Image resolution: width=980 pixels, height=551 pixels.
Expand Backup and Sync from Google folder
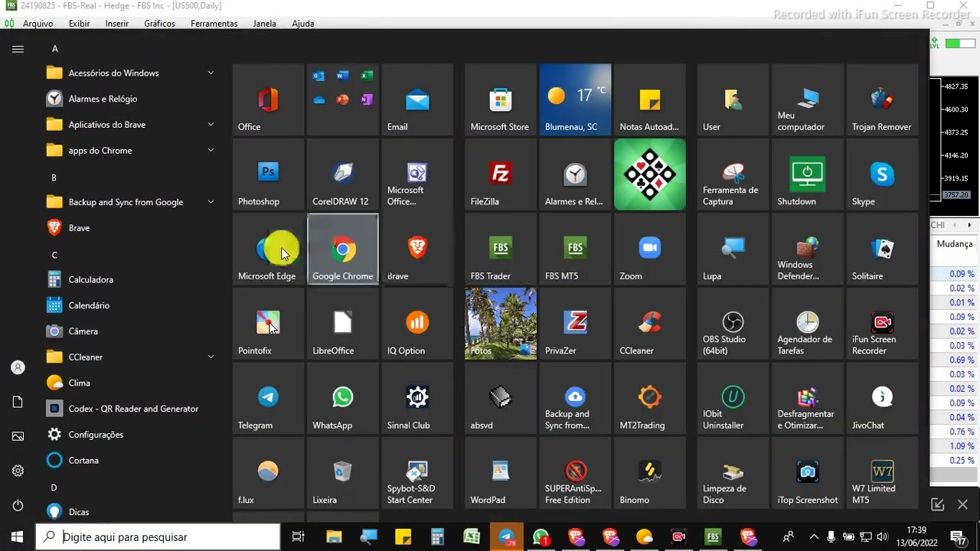[x=131, y=202]
